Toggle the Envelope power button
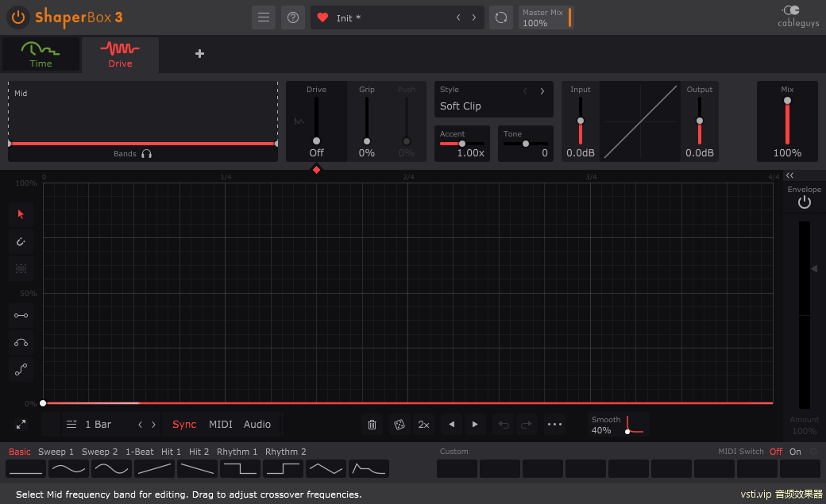The width and height of the screenshot is (826, 504). 804,202
